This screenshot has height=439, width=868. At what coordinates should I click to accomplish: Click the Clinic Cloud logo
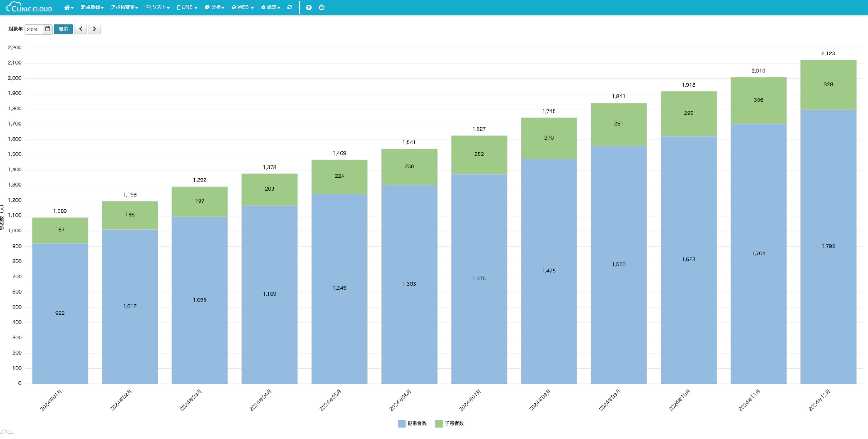tap(29, 7)
